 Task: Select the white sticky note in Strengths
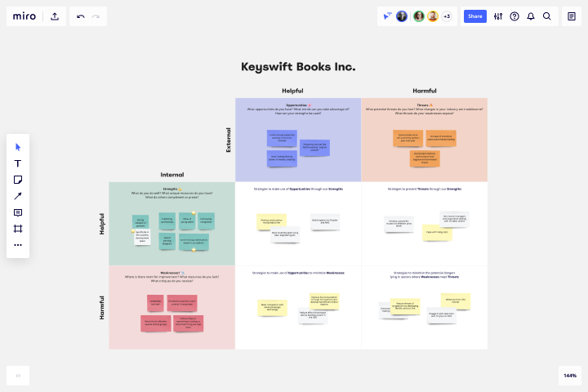tap(142, 237)
